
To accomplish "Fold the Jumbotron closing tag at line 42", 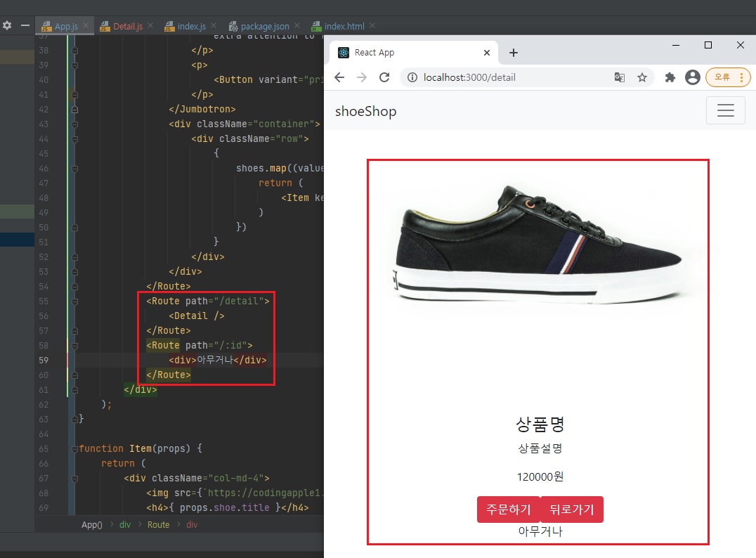I will coord(74,110).
